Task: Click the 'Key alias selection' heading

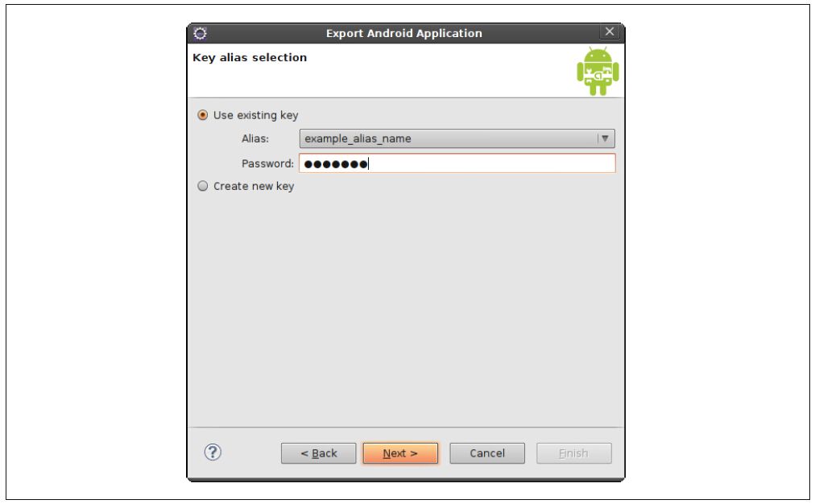Action: pos(250,58)
